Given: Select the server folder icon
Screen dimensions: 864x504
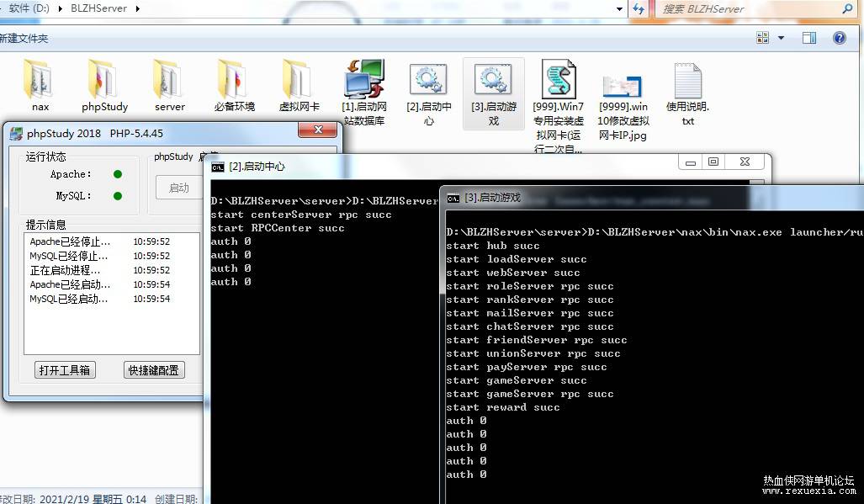Looking at the screenshot, I should pyautogui.click(x=168, y=80).
